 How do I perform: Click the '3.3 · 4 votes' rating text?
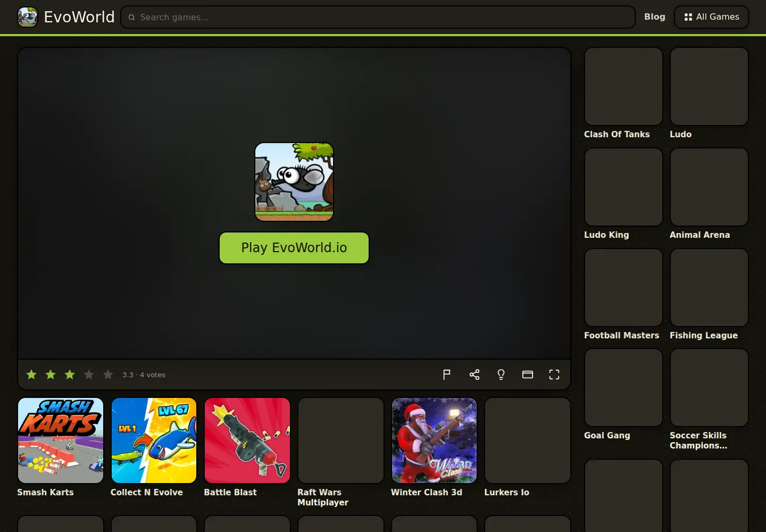coord(144,375)
